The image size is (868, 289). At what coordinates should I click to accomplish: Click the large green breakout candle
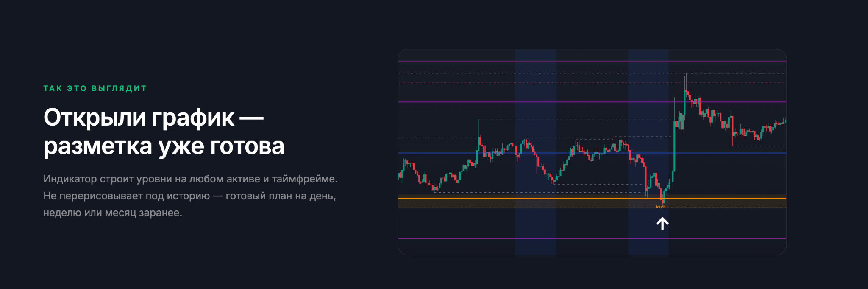coord(674,146)
